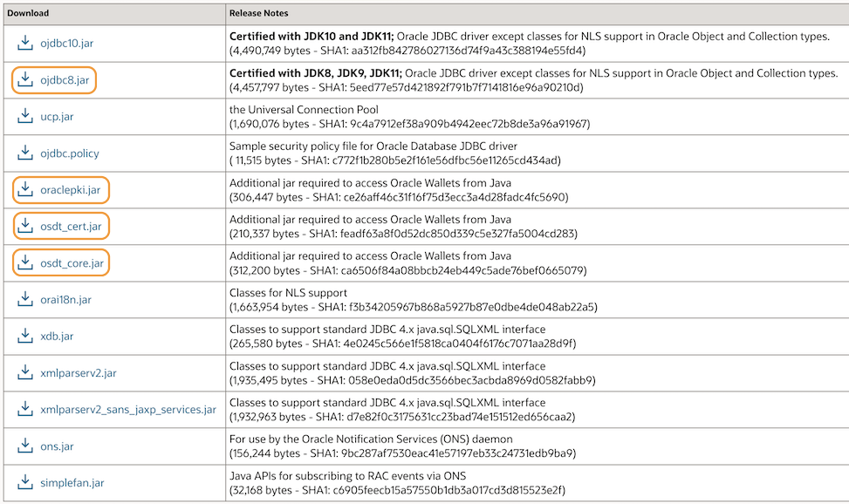
Task: Click 'Sample security policy file' description
Action: coord(373,146)
